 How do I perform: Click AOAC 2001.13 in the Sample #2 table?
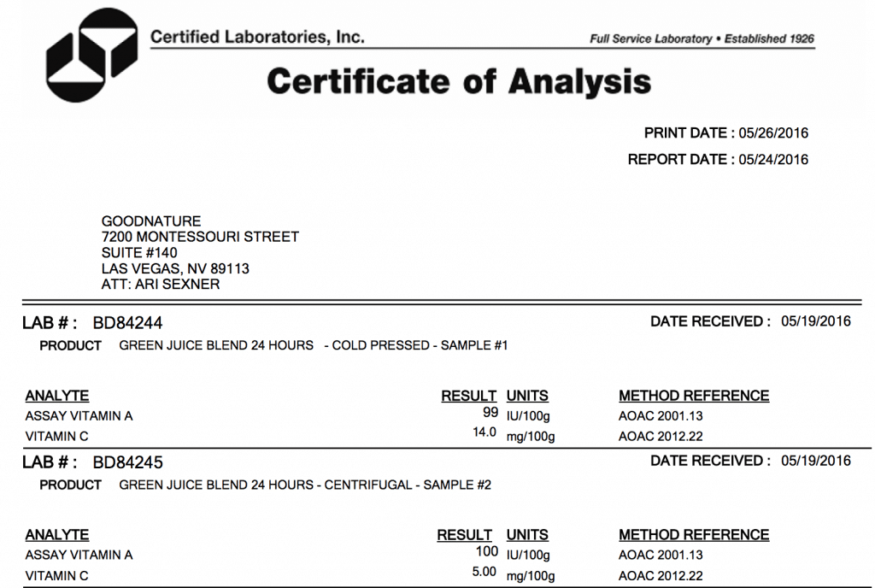pyautogui.click(x=661, y=555)
